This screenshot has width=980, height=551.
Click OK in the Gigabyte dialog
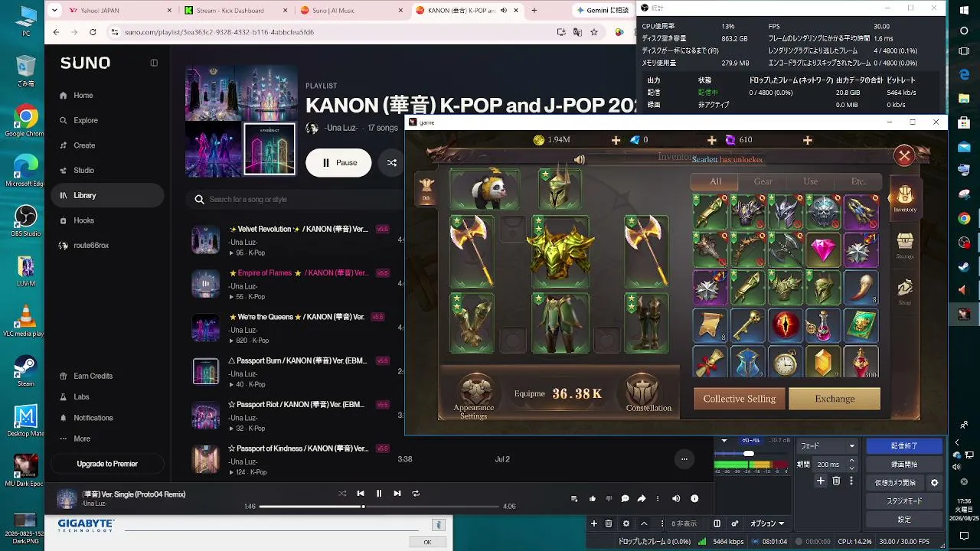pos(427,542)
